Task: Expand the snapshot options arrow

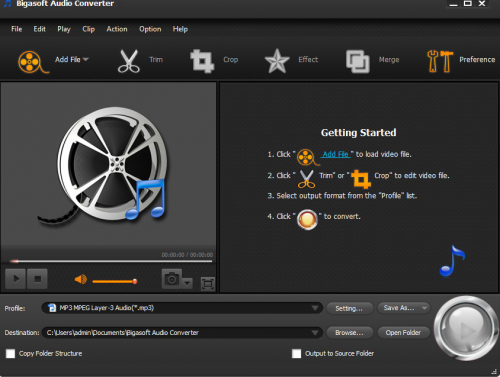Action: click(187, 283)
